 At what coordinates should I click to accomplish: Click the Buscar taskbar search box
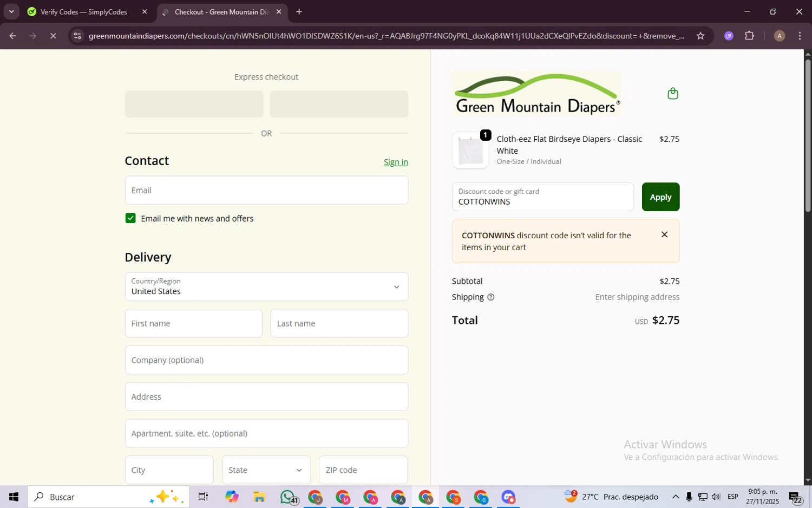click(108, 497)
